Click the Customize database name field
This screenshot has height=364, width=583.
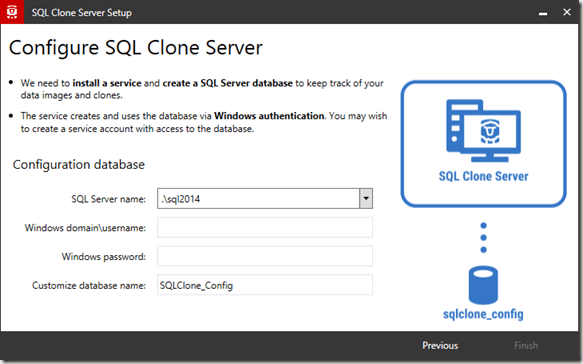coord(265,285)
